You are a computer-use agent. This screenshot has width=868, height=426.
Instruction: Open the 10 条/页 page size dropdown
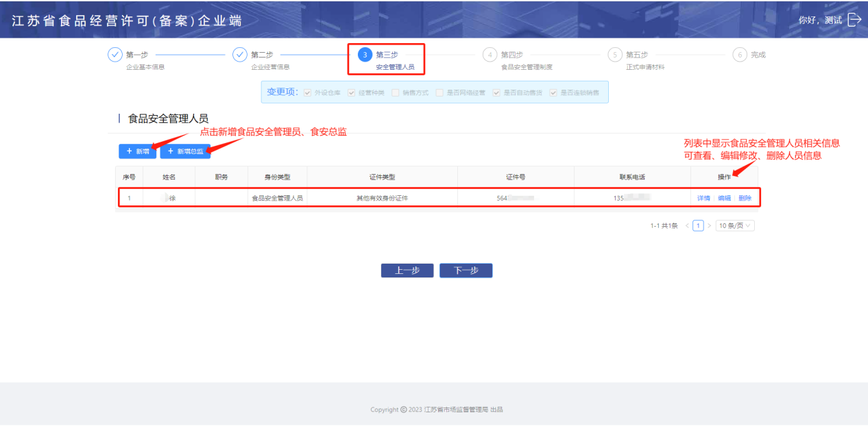[735, 226]
